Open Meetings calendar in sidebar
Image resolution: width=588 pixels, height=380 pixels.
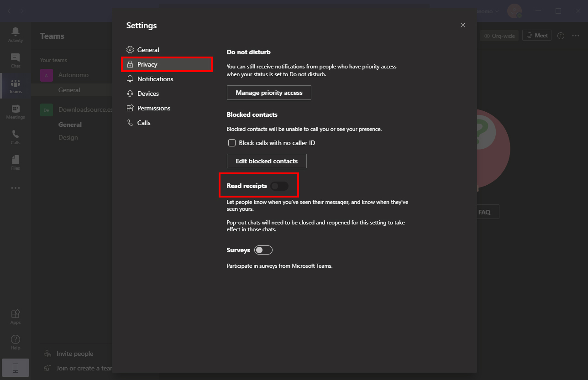pyautogui.click(x=16, y=111)
